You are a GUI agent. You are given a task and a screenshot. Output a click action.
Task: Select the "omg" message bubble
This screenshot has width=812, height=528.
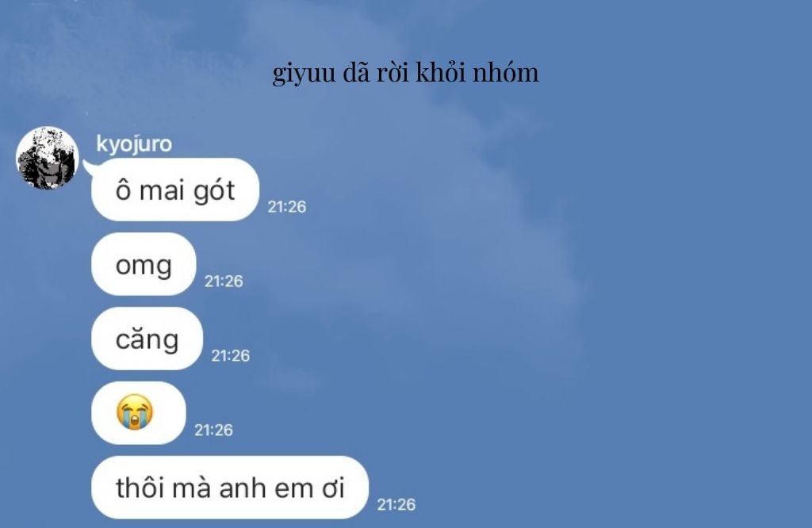144,264
